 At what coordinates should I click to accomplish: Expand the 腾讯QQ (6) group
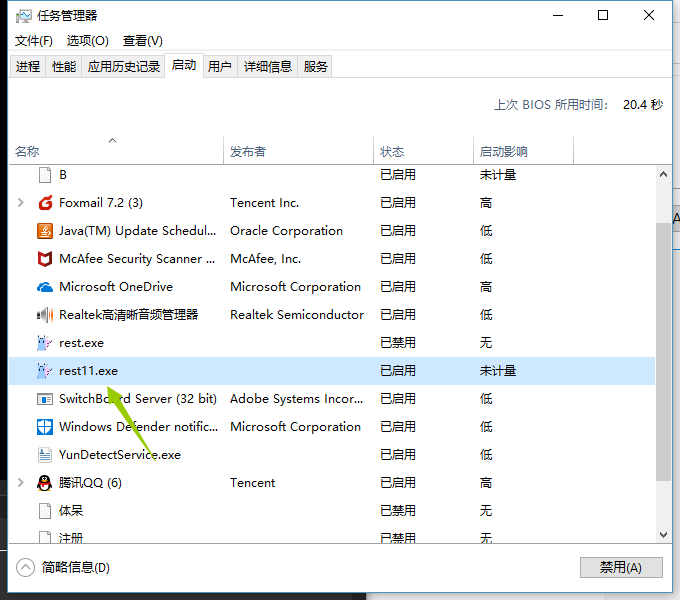pyautogui.click(x=20, y=483)
